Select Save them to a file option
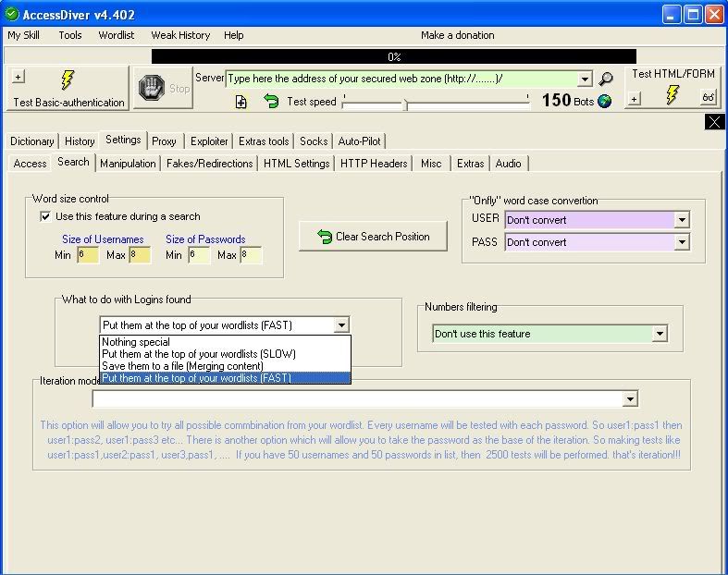Screen dimensions: 728x575 point(225,366)
